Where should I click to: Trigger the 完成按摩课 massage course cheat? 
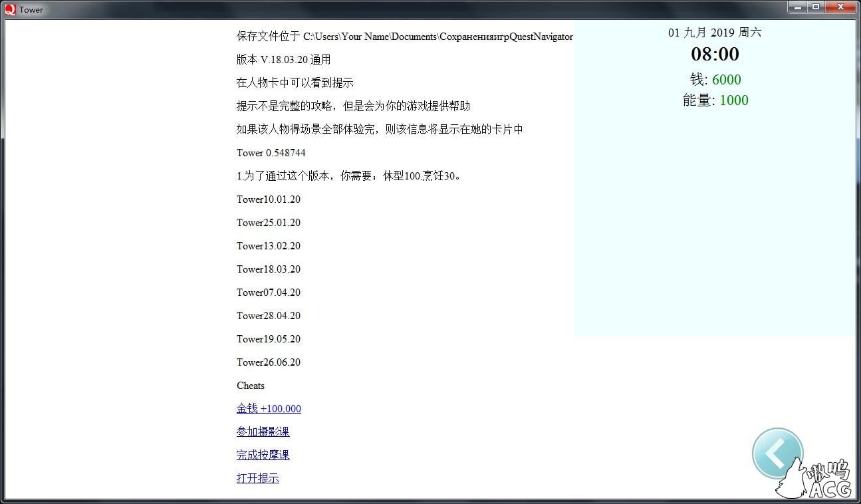263,455
